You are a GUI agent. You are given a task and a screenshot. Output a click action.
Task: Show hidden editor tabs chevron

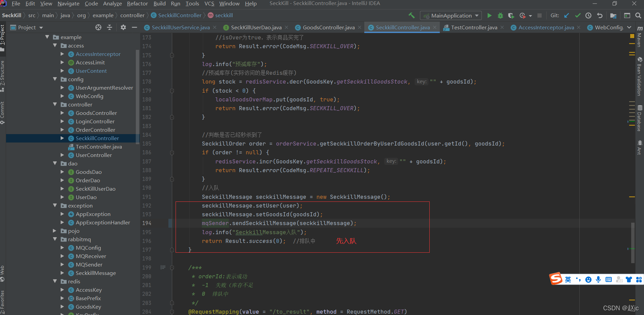(629, 27)
